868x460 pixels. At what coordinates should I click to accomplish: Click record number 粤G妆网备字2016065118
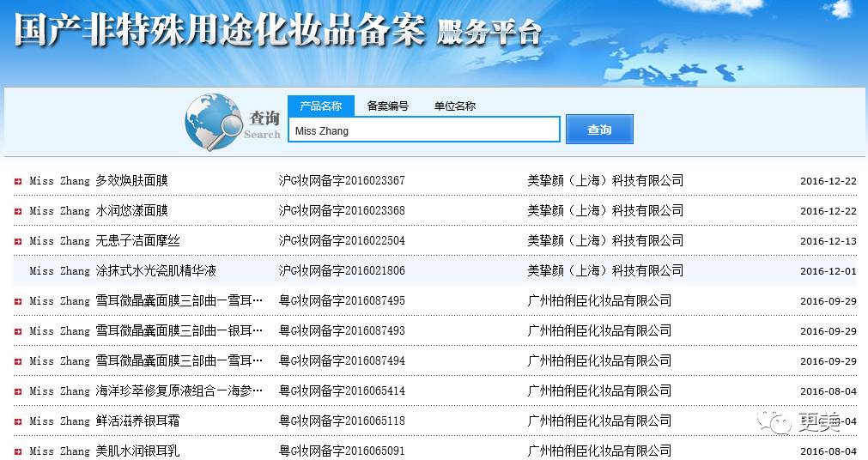pyautogui.click(x=342, y=421)
